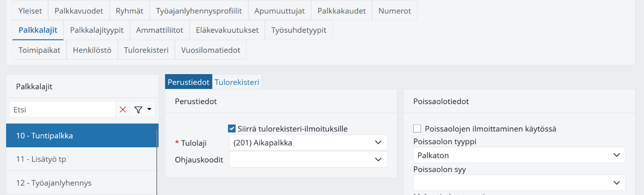The height and width of the screenshot is (195, 644).
Task: Open the filter funnel menu
Action: point(142,110)
